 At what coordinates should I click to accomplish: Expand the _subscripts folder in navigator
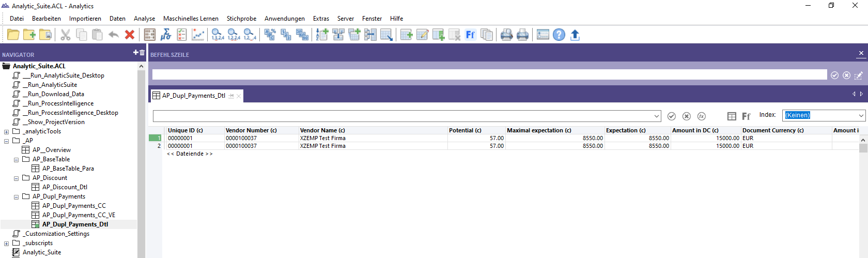point(6,244)
